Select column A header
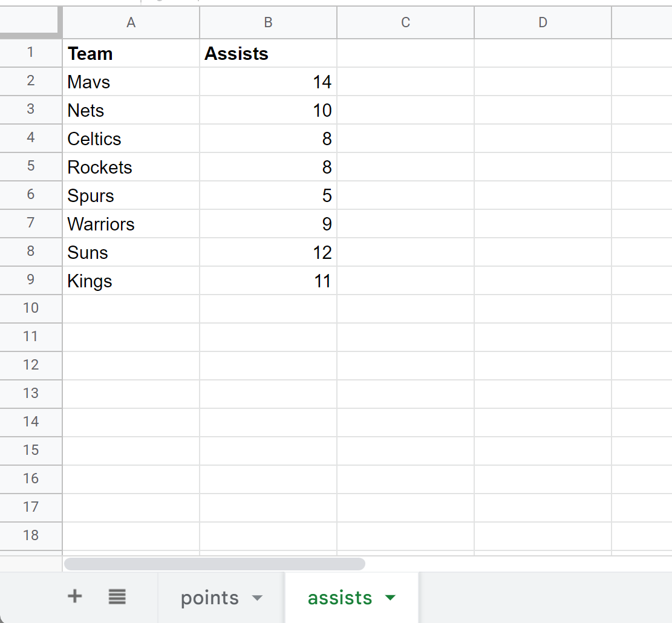Image resolution: width=672 pixels, height=623 pixels. pos(131,22)
